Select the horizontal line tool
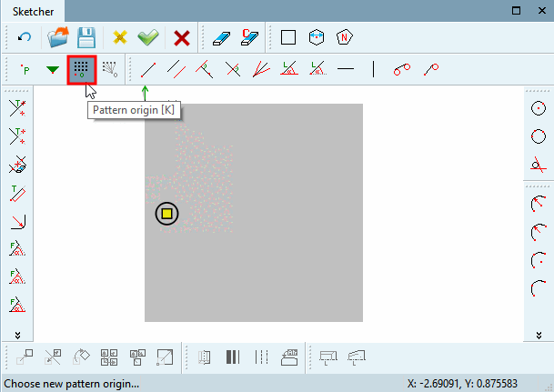Viewport: 554px width, 392px height. (346, 69)
